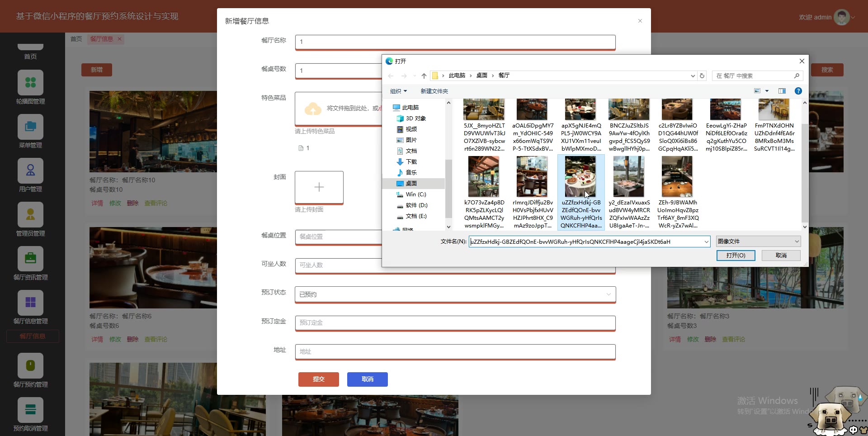Select the k7O73vZa4p8D image thumbnail
Image resolution: width=868 pixels, height=436 pixels.
[x=484, y=177]
